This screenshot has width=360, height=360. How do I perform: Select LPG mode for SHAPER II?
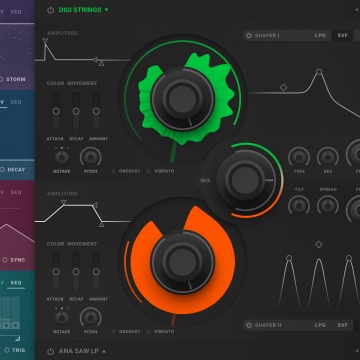(320, 325)
